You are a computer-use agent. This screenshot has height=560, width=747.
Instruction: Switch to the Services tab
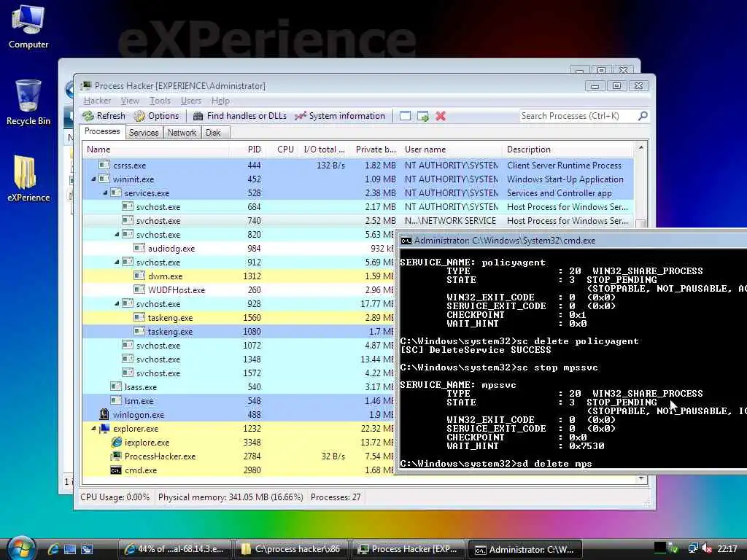coord(144,133)
